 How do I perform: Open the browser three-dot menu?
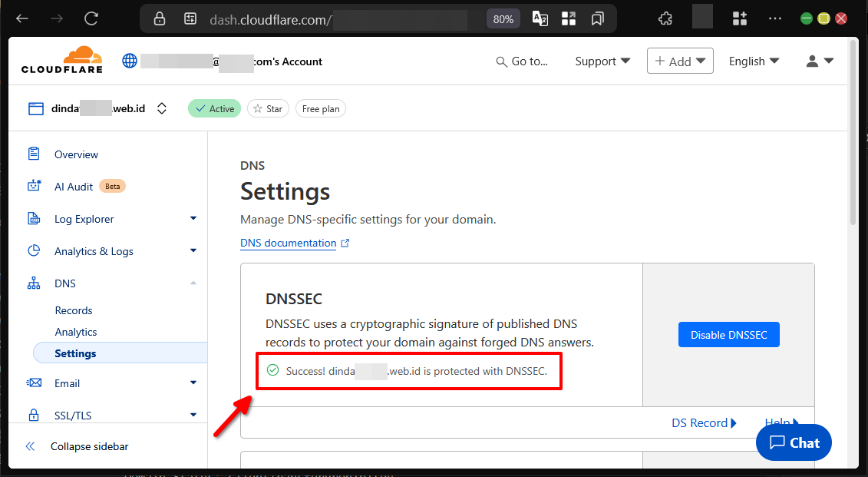pyautogui.click(x=775, y=19)
